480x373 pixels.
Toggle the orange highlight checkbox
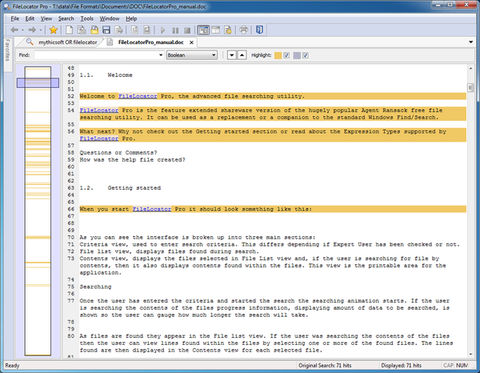[286, 55]
